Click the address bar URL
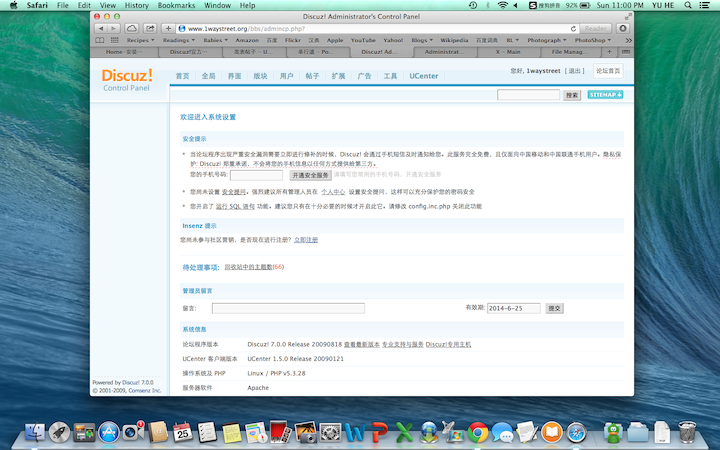The image size is (720, 450). pyautogui.click(x=246, y=28)
